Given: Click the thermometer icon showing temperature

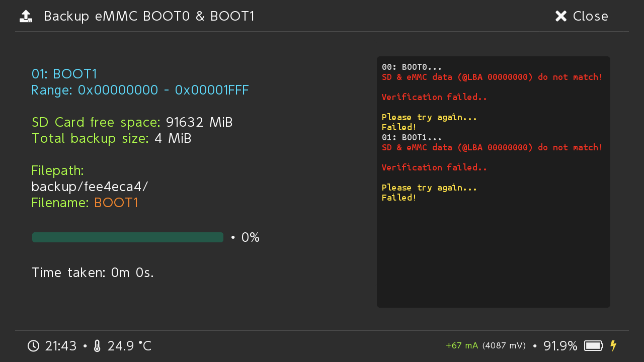Looking at the screenshot, I should coord(96,346).
